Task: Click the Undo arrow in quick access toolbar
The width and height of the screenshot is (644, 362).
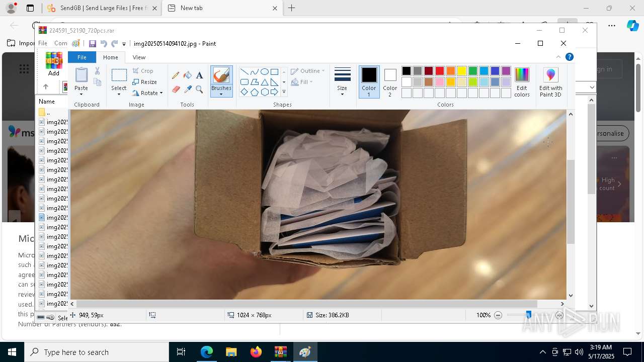Action: tap(104, 44)
